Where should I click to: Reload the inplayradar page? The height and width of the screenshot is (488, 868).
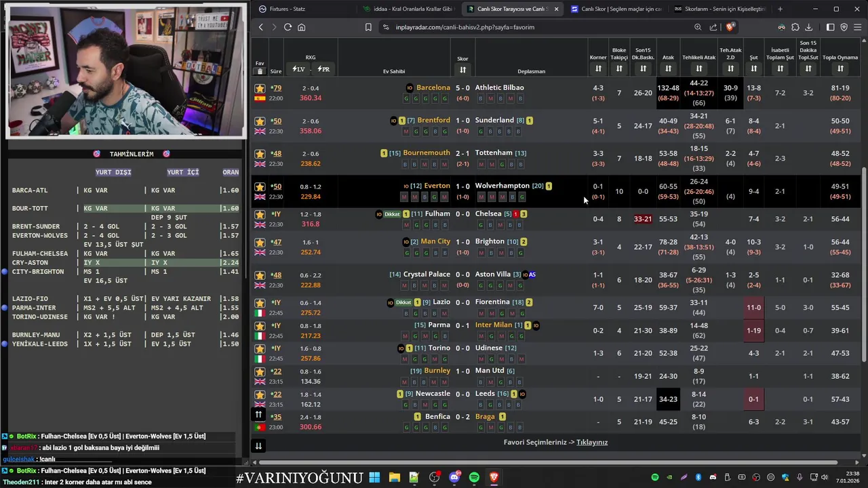pos(288,27)
